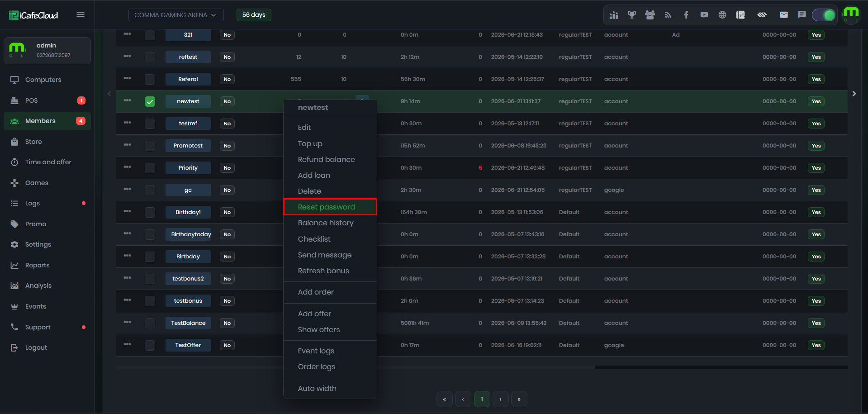Open the mail envelope icon
Viewport: 868px width, 414px height.
[784, 15]
